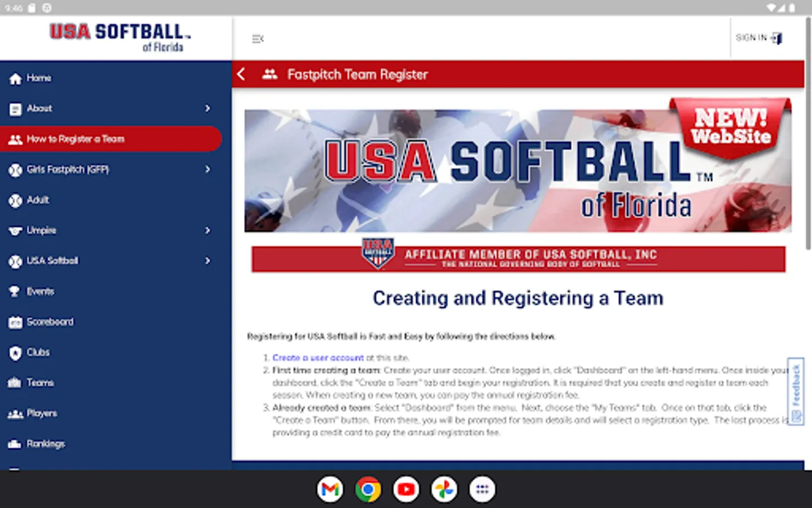
Task: Open YouTube from the taskbar
Action: pos(406,489)
